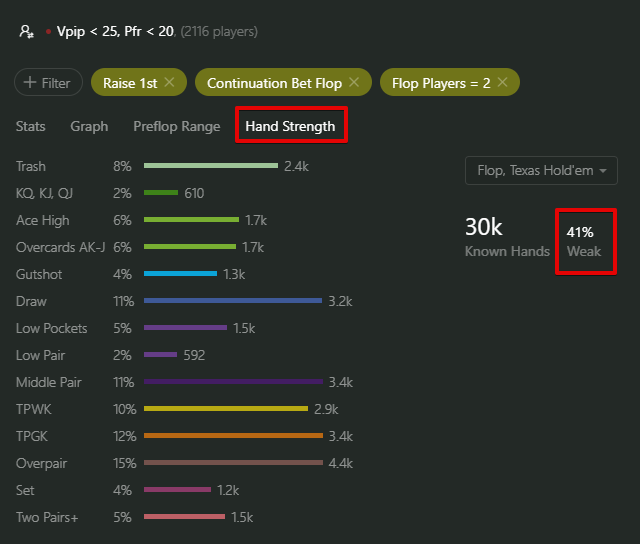Click the Two Pairs+ bar
The width and height of the screenshot is (640, 544).
pyautogui.click(x=184, y=517)
